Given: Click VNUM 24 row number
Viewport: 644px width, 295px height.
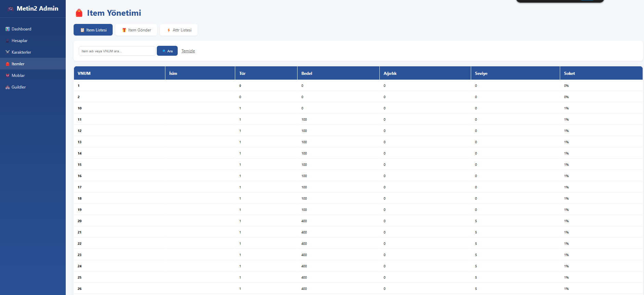Looking at the screenshot, I should 80,266.
